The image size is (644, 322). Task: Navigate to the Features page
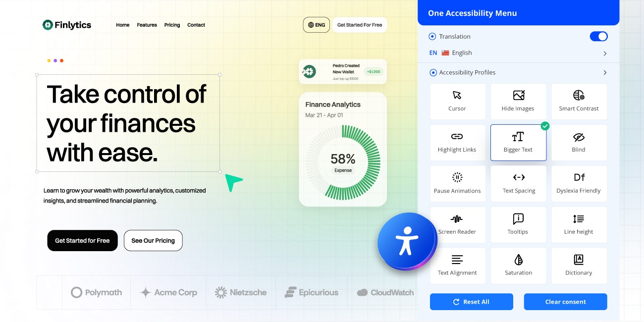(147, 25)
